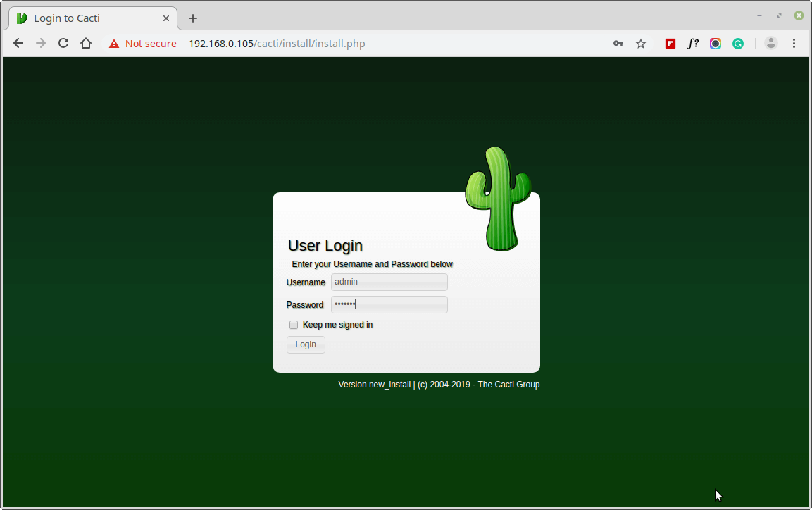Click the reload page button
Image resolution: width=812 pixels, height=510 pixels.
pos(63,43)
